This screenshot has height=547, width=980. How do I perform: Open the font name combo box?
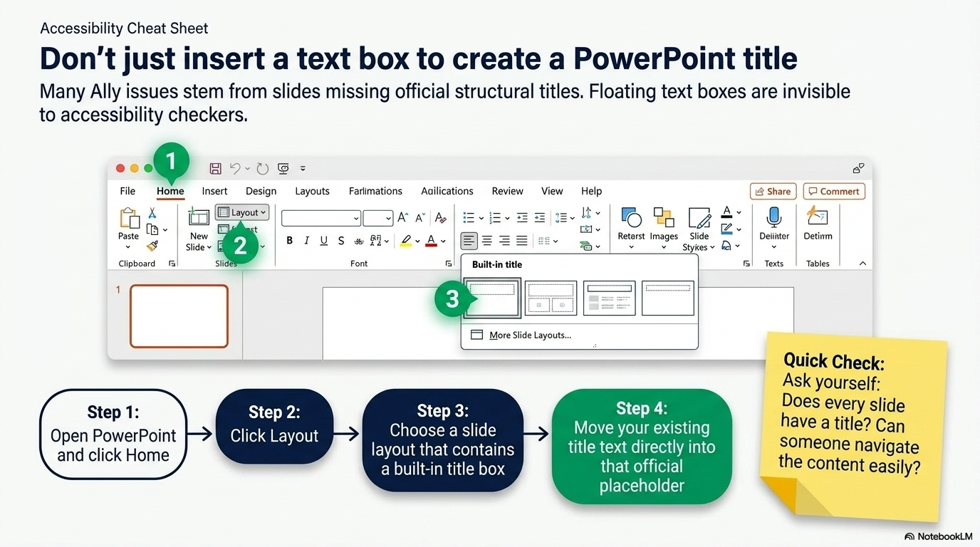[321, 218]
